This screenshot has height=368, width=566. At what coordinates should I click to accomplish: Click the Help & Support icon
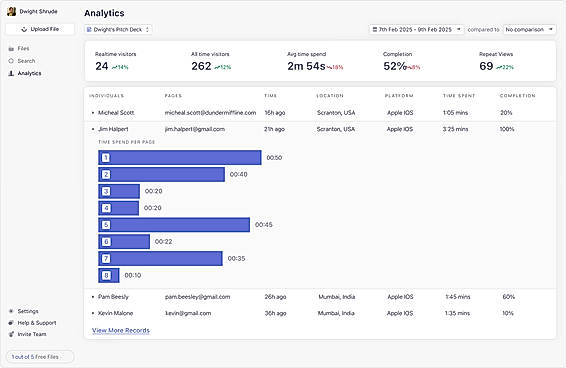tap(11, 323)
